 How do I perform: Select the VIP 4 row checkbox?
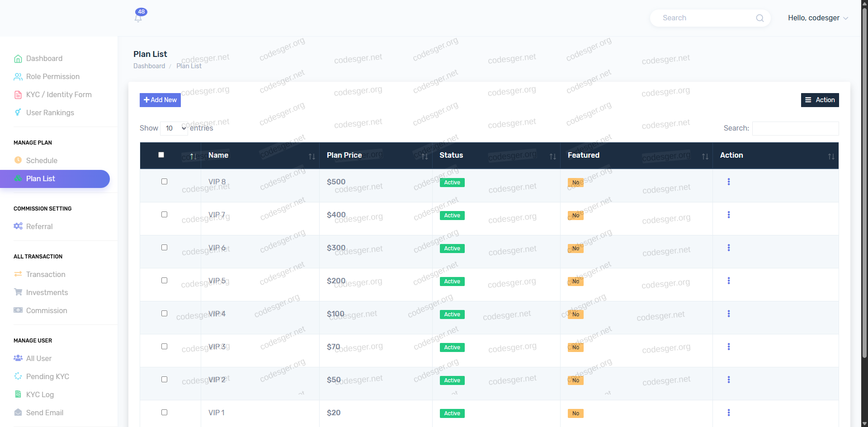pos(165,314)
